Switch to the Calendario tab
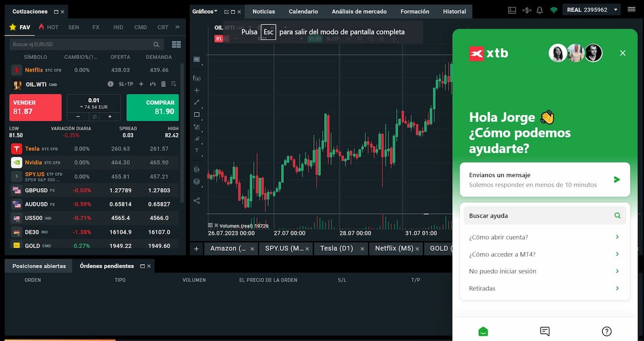644x341 pixels. [x=303, y=11]
